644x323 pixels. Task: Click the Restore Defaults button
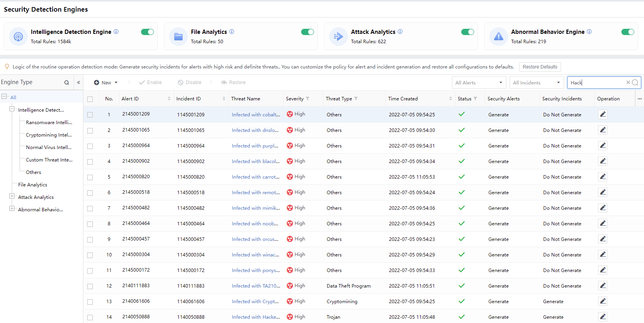540,67
